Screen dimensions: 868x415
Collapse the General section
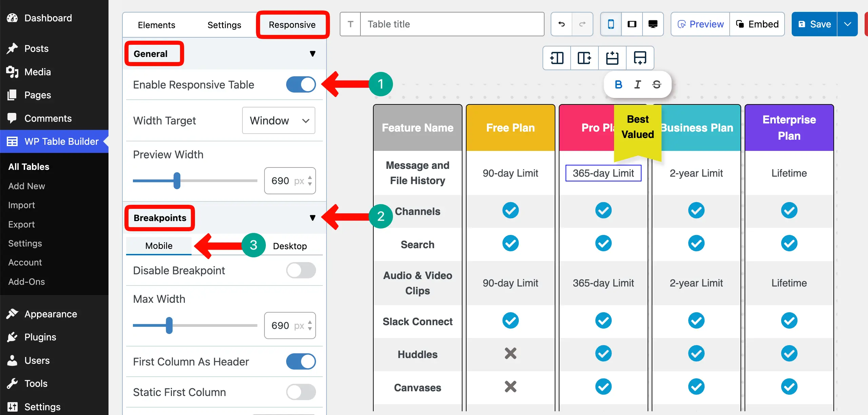click(x=313, y=54)
